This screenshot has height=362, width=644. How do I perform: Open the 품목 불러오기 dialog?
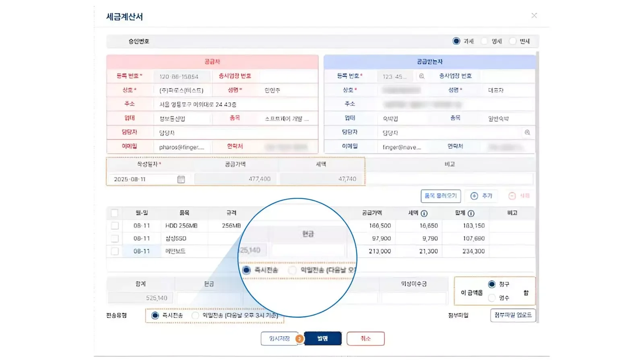click(x=440, y=196)
